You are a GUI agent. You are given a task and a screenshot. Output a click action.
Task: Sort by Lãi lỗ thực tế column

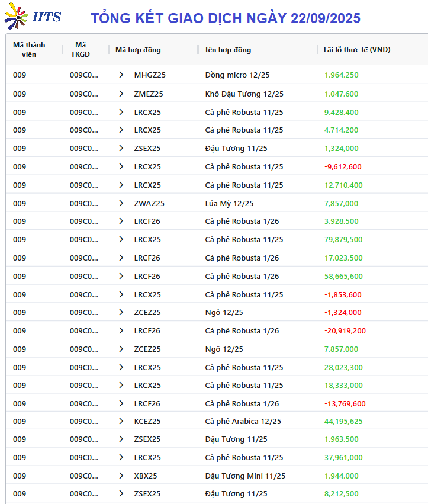(357, 50)
